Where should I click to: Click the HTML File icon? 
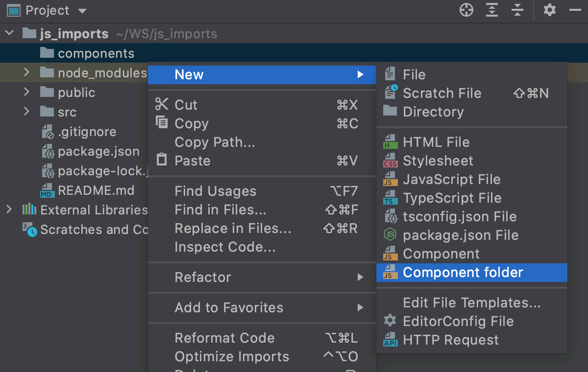coord(391,142)
